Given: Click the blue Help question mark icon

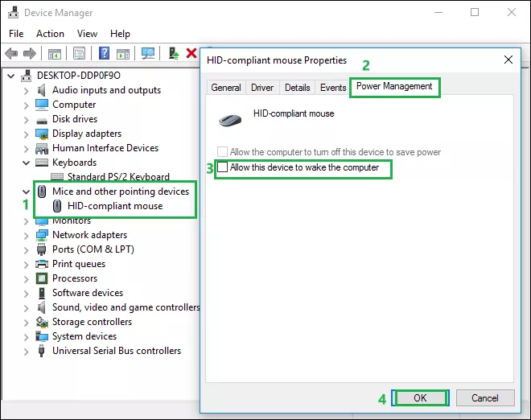Looking at the screenshot, I should (x=105, y=53).
